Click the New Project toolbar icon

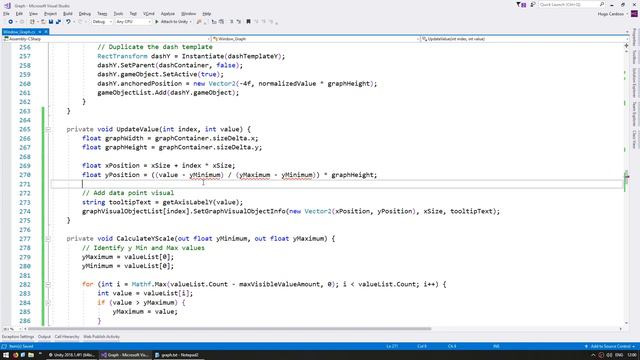(32, 22)
